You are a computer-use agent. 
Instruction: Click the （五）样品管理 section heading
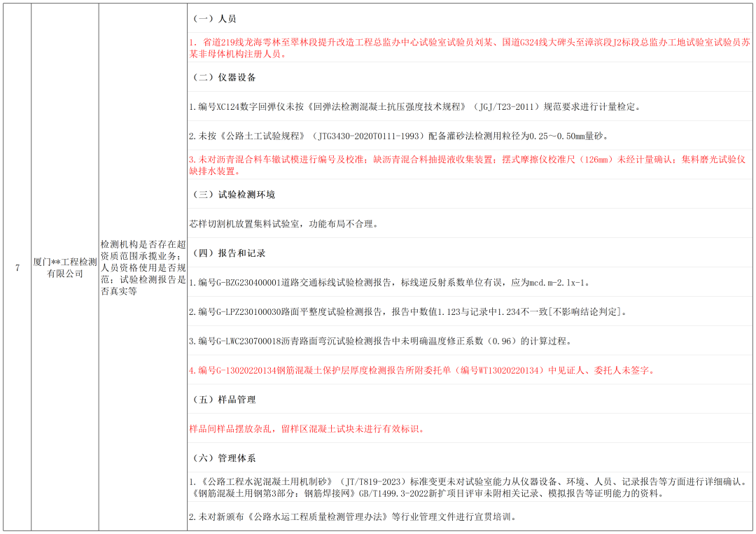pos(224,400)
